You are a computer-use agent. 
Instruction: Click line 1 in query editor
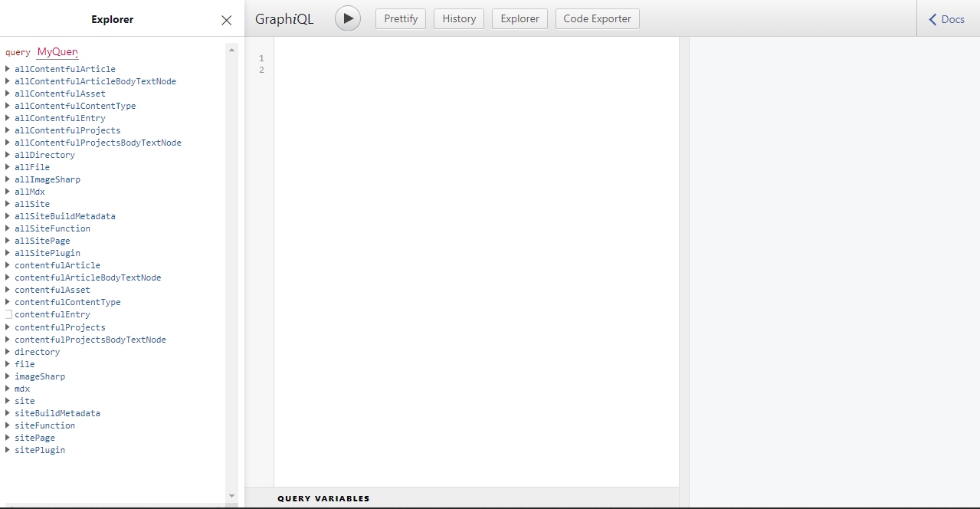click(x=475, y=58)
